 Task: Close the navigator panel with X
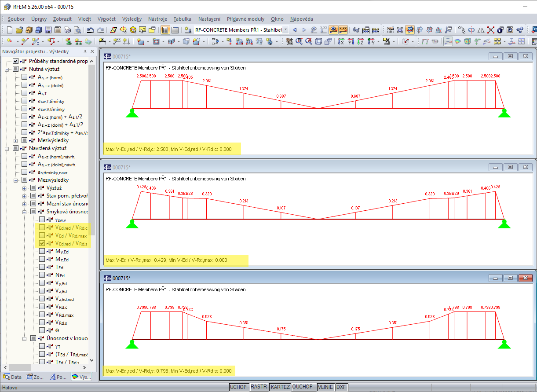click(x=92, y=51)
